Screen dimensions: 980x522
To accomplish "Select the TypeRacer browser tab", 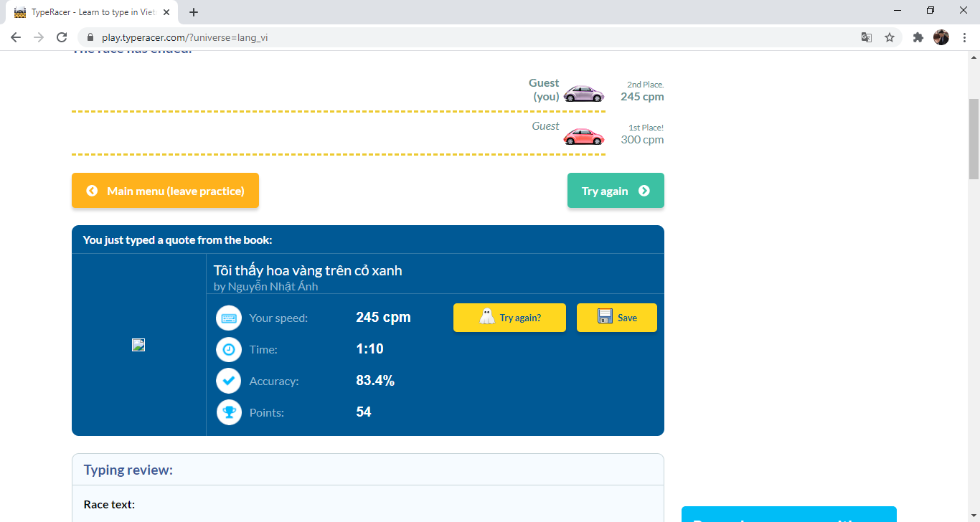I will (x=93, y=12).
